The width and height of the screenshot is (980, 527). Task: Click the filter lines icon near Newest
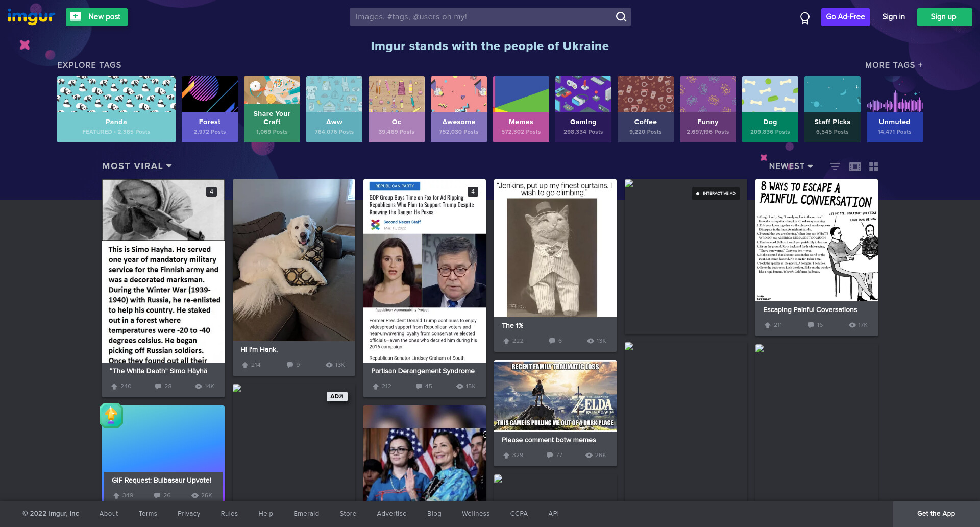click(x=835, y=166)
